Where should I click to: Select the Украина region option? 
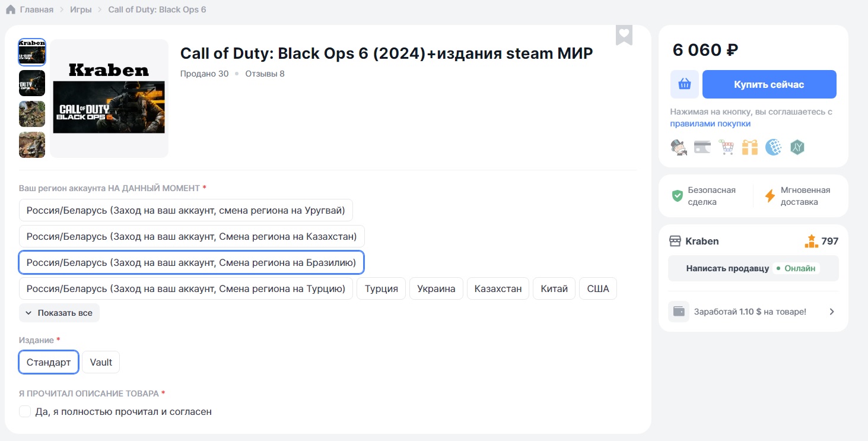(437, 288)
